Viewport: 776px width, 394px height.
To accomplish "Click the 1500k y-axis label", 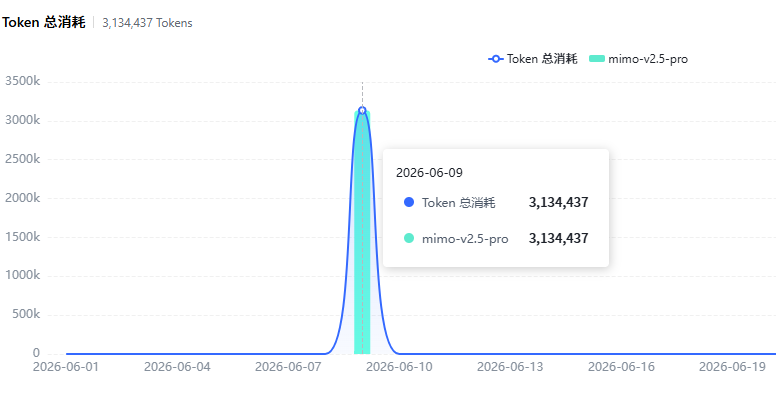I will (22, 237).
